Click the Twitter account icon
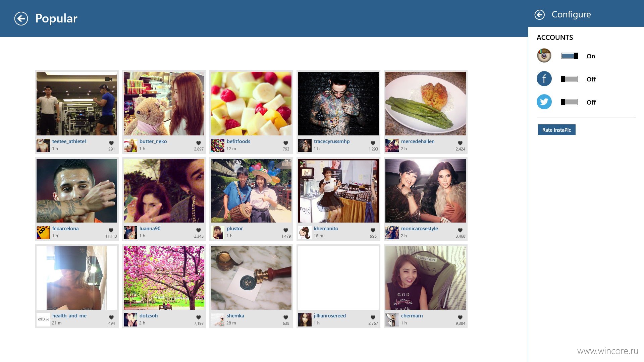Screen dimensions: 644x362 (x=544, y=102)
